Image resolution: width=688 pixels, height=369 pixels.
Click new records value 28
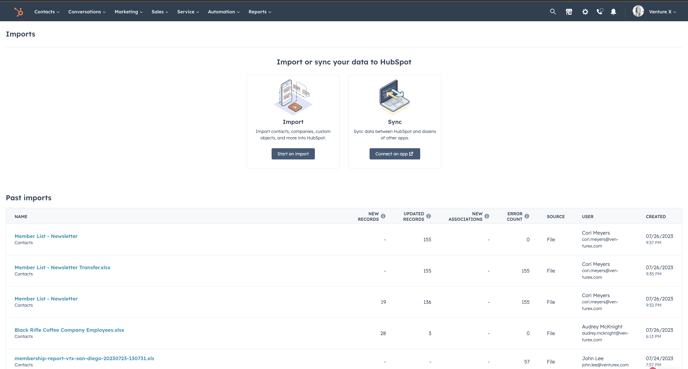383,333
